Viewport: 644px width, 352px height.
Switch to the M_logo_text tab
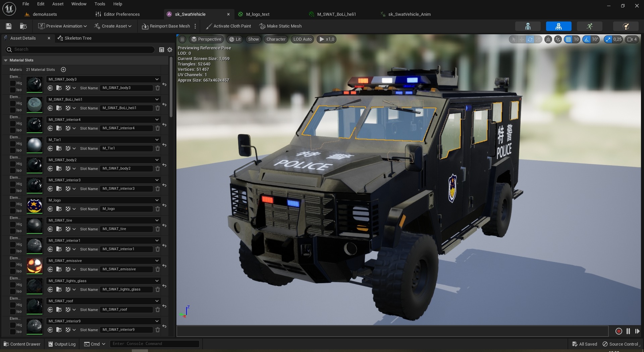258,14
